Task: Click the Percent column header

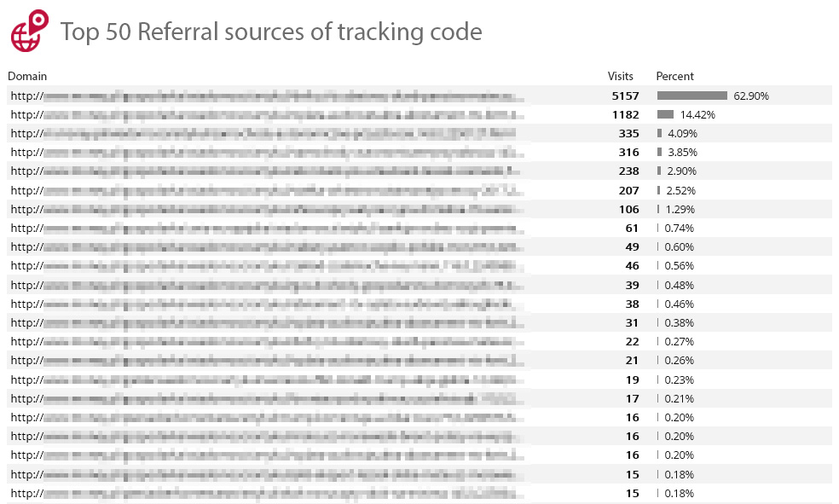Action: [674, 76]
